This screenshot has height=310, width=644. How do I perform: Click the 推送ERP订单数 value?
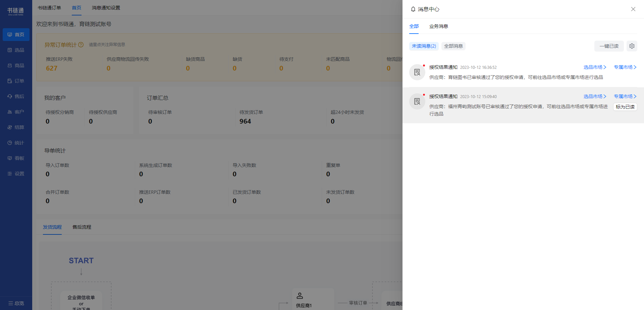coord(141,201)
